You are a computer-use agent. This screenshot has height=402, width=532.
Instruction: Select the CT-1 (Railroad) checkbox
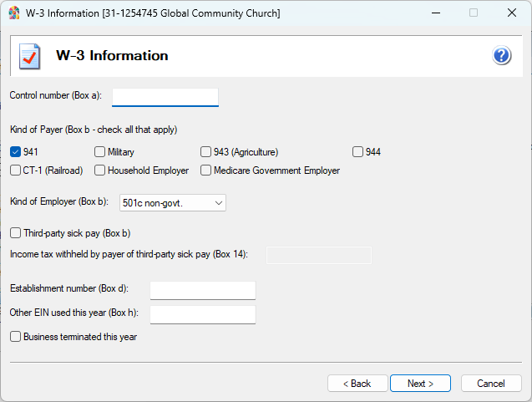[x=16, y=170]
